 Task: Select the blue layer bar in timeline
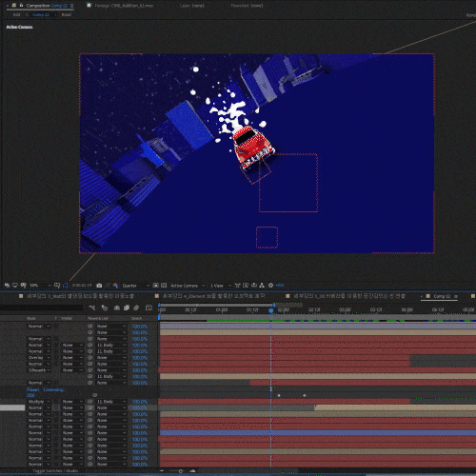click(x=318, y=433)
